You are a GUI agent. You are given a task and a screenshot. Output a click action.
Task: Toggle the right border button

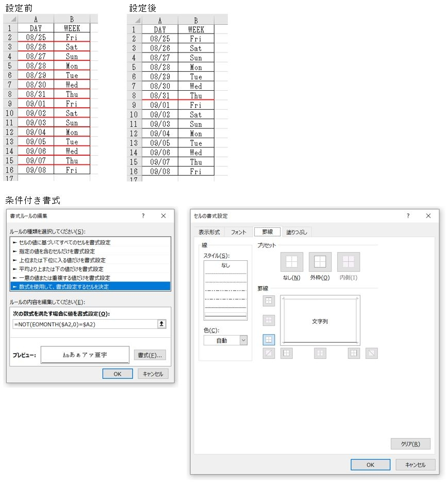[353, 353]
